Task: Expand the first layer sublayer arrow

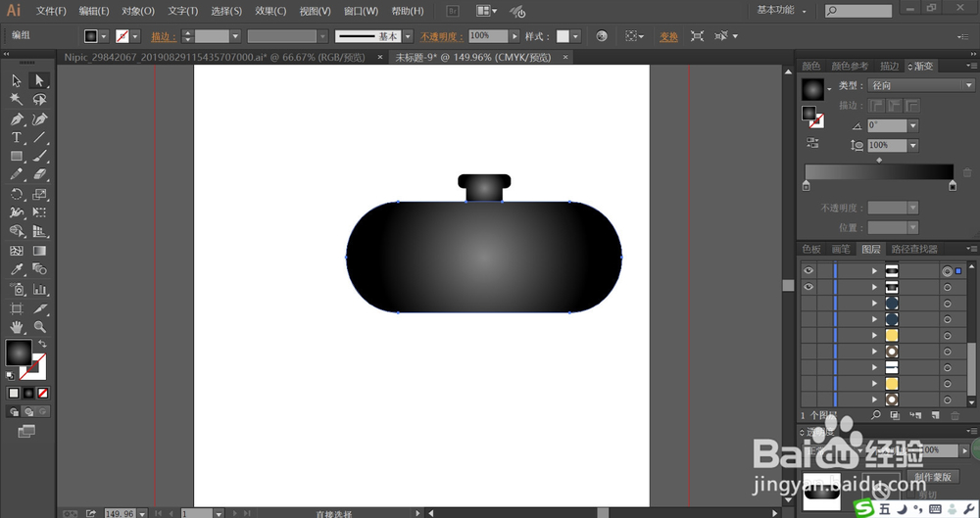Action: 874,271
